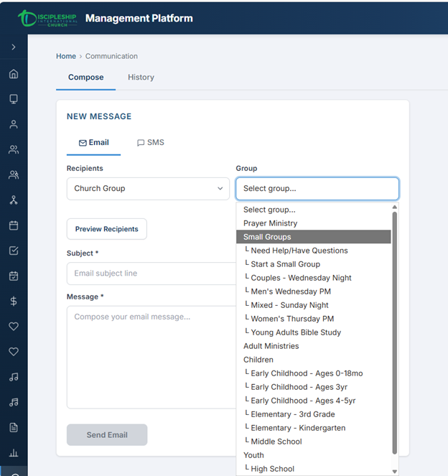The image size is (448, 476).
Task: Pick Need Help/Have Questions group
Action: coord(314,251)
